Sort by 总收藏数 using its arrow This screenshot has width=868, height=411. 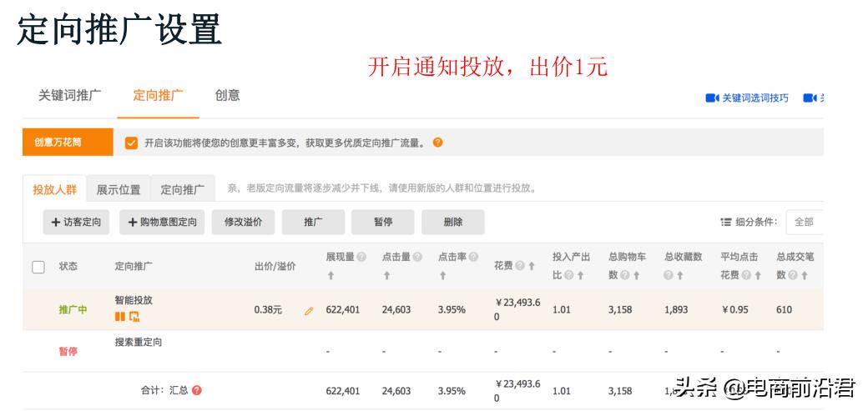tap(679, 275)
